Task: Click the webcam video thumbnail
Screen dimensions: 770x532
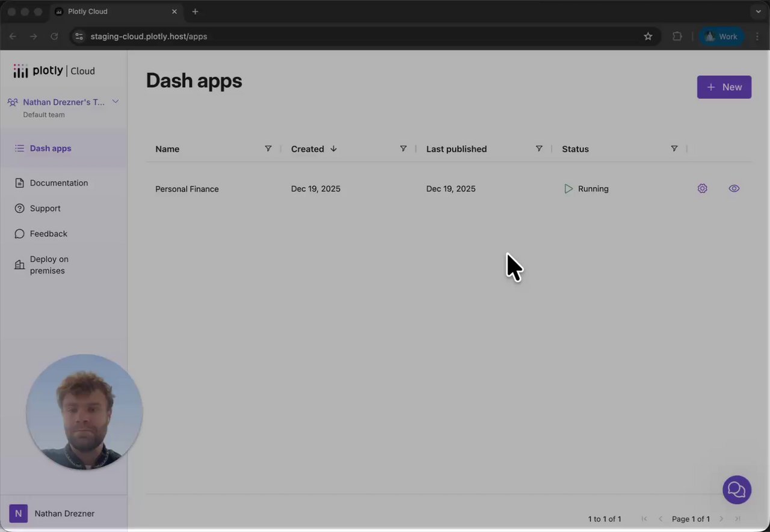Action: (84, 412)
